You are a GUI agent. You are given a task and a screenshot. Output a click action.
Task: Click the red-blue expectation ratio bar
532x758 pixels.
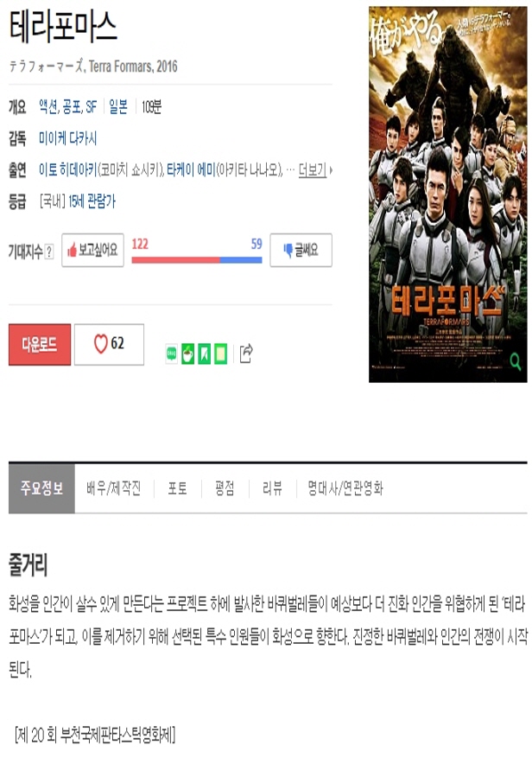pos(197,260)
